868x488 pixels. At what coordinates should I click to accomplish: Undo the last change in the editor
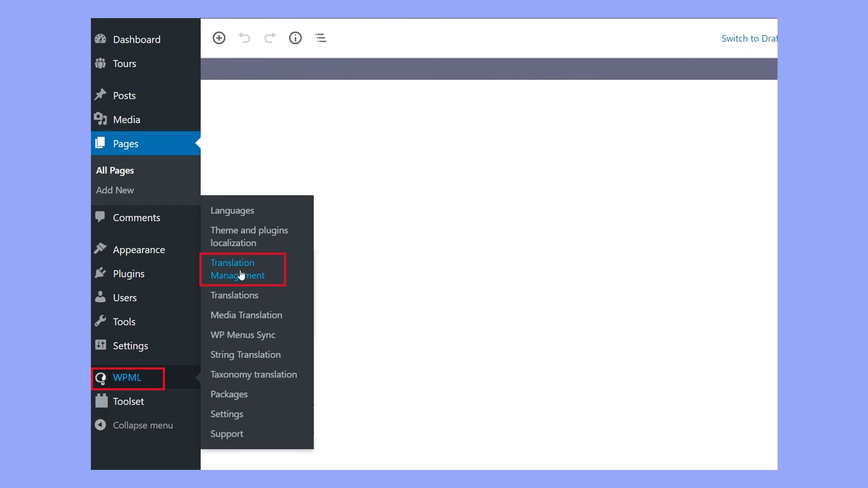pyautogui.click(x=244, y=38)
